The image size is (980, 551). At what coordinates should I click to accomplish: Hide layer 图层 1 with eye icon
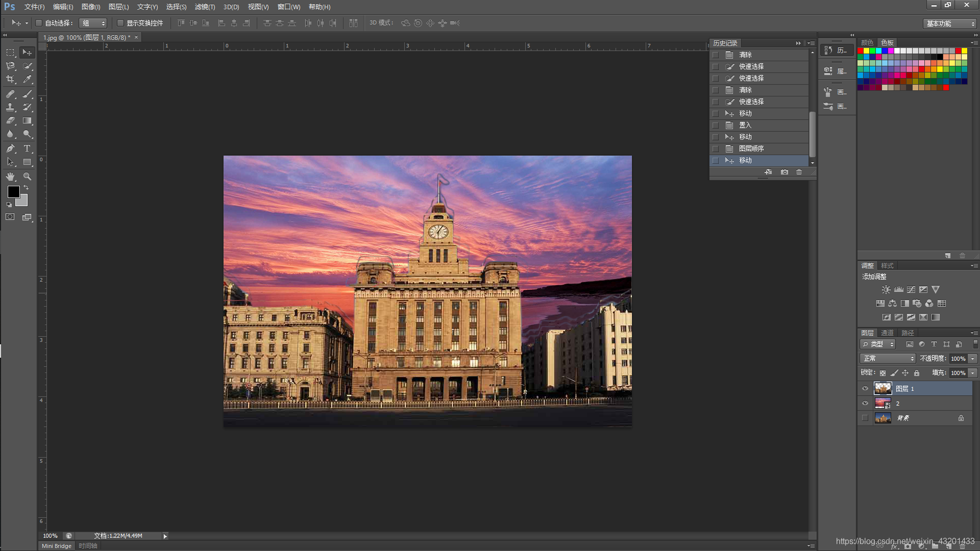[865, 389]
